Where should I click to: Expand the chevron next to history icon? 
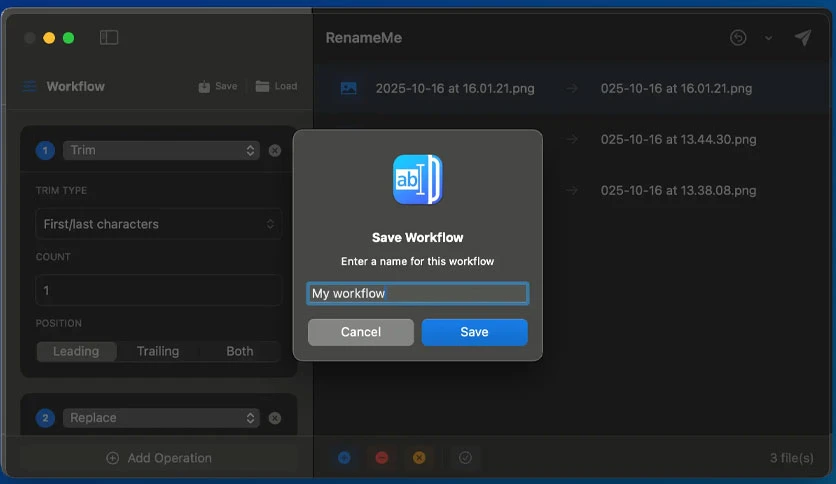coord(768,38)
